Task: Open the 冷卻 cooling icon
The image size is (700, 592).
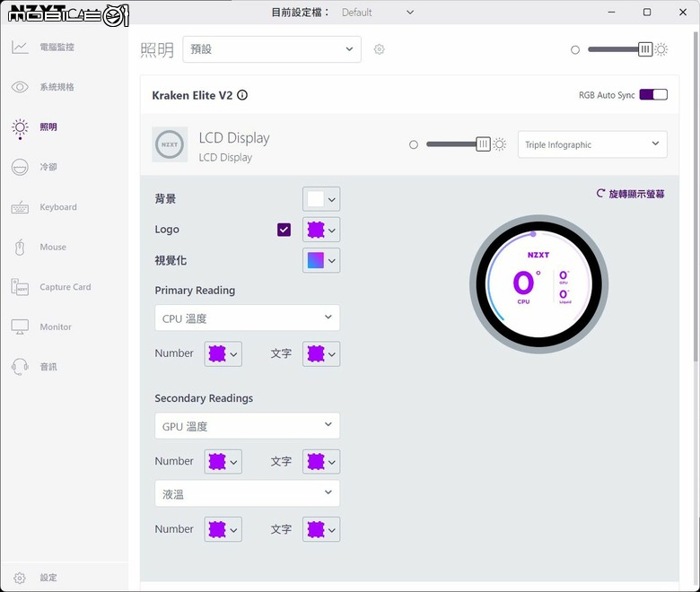Action: 20,168
